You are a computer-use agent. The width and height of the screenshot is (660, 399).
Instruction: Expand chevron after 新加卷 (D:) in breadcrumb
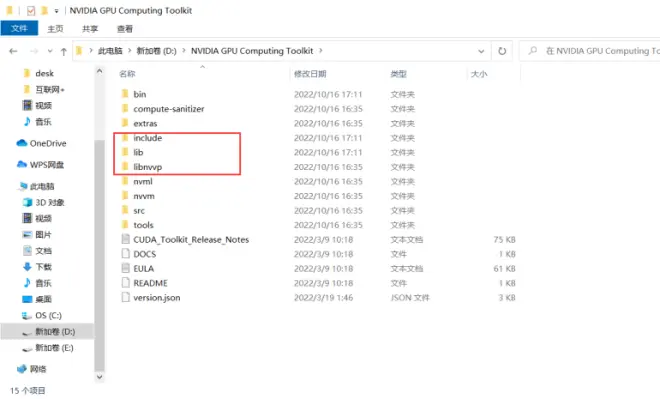184,51
